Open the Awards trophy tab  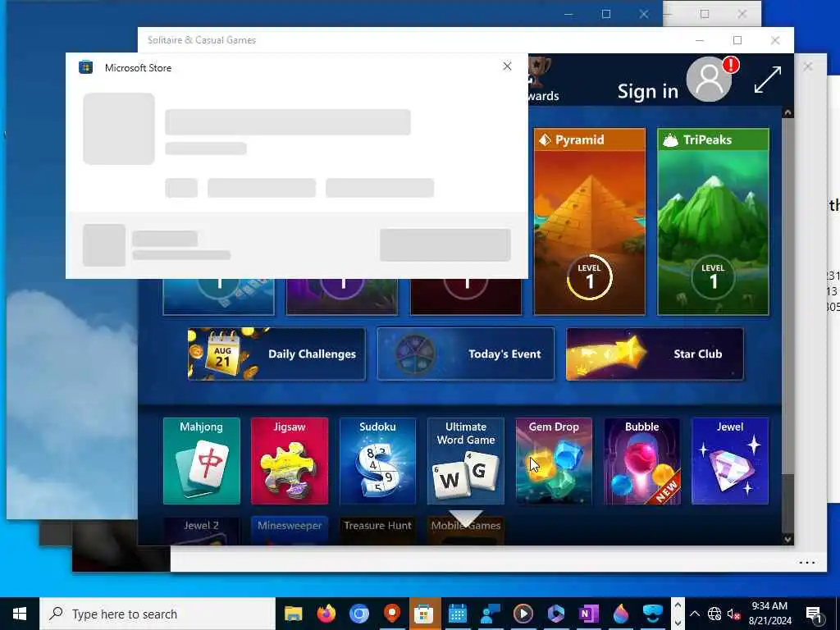coord(543,80)
